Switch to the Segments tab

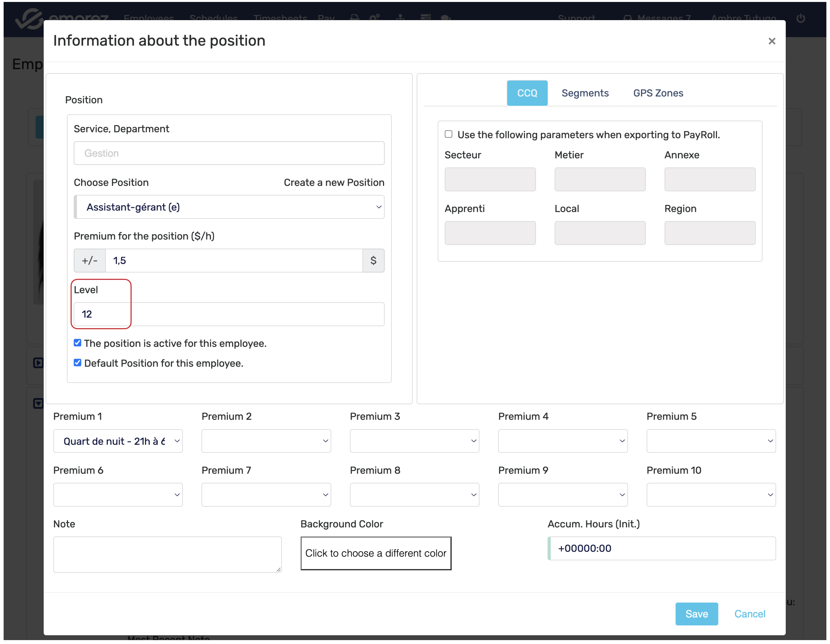(x=585, y=93)
